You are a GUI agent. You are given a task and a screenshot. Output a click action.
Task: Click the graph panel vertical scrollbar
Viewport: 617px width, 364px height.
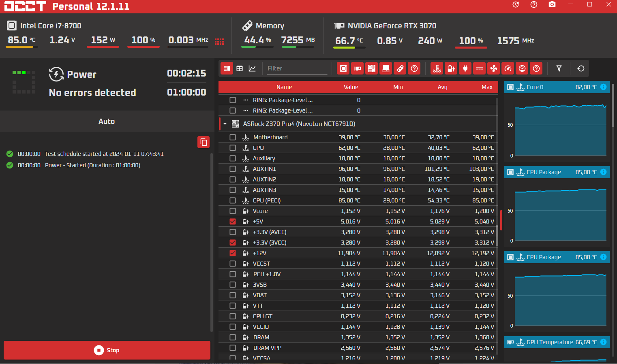(x=613, y=105)
